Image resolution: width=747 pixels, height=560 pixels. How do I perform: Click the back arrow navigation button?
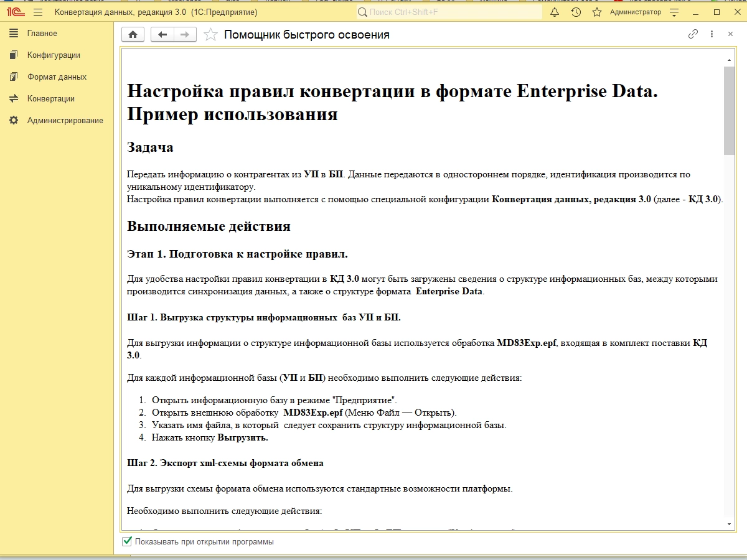coord(162,35)
